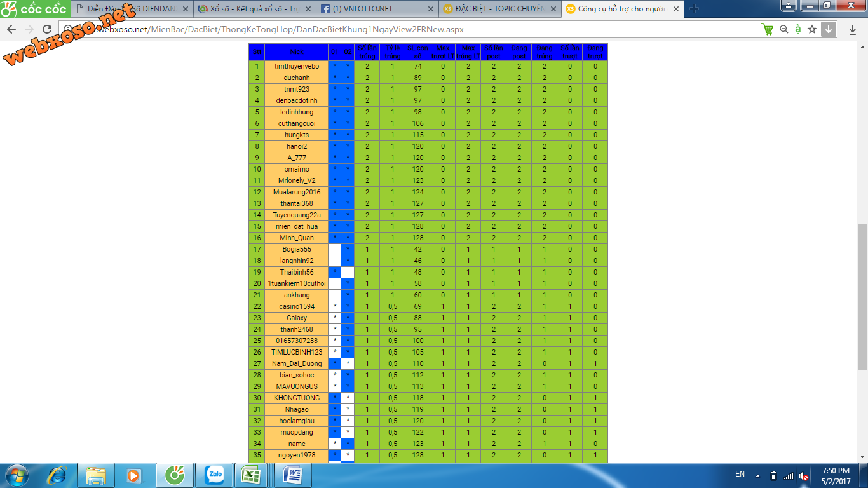This screenshot has width=868, height=488.
Task: Open browser downloads with the download arrow
Action: point(852,30)
